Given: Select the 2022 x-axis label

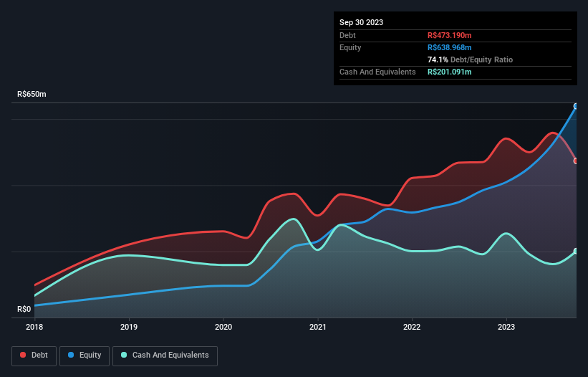Looking at the screenshot, I should point(412,327).
